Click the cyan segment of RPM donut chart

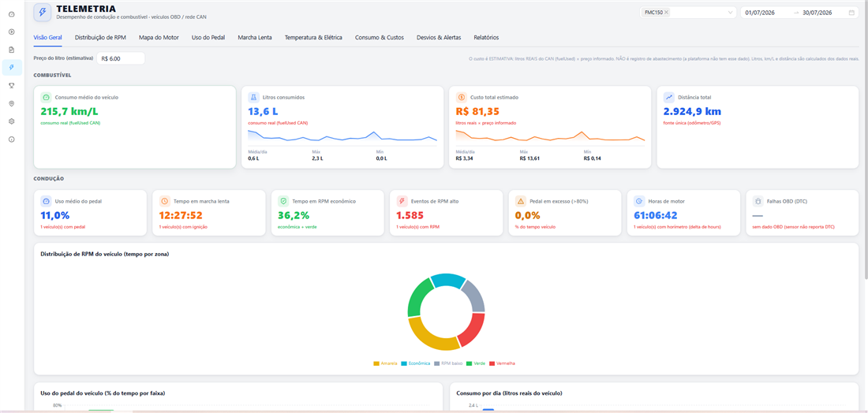[449, 280]
